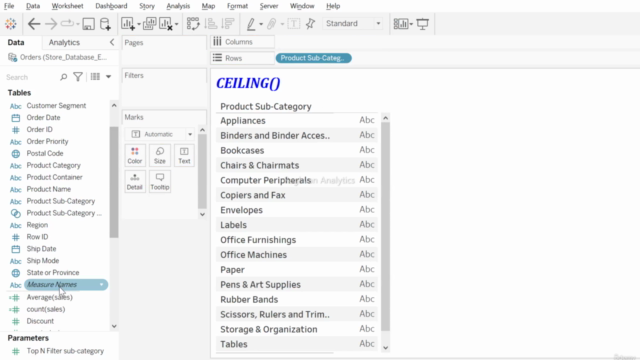Click the Marks card scroll down arrow

point(202,214)
